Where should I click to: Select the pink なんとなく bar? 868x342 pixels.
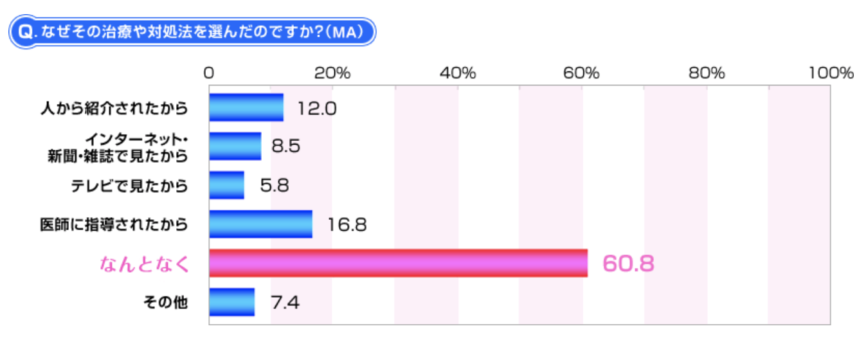coord(398,264)
